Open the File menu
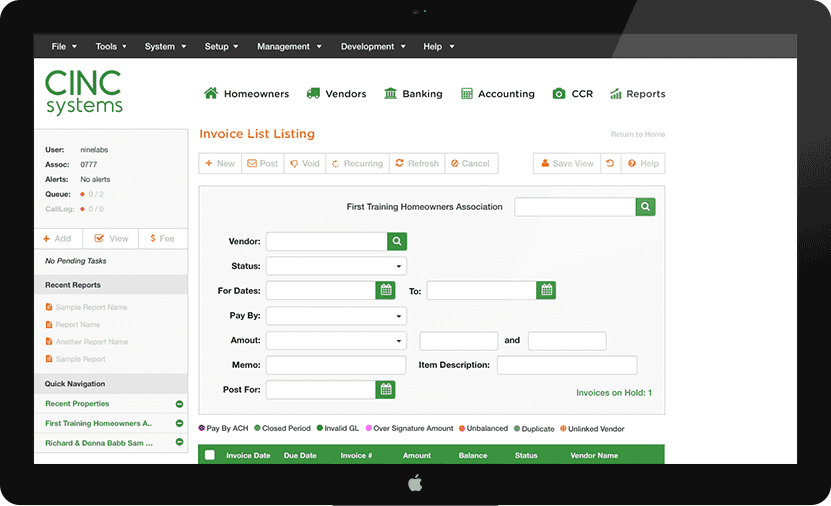The width and height of the screenshot is (831, 506). [x=63, y=46]
